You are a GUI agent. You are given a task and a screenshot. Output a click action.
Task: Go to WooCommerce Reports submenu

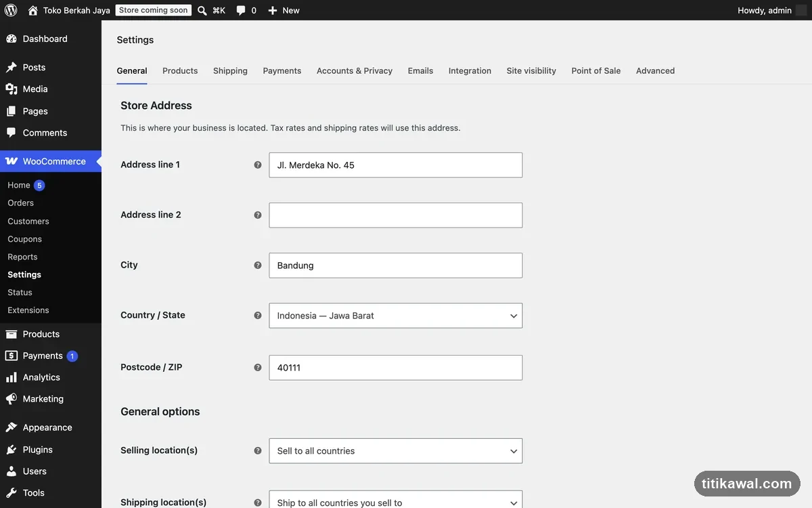(x=22, y=257)
